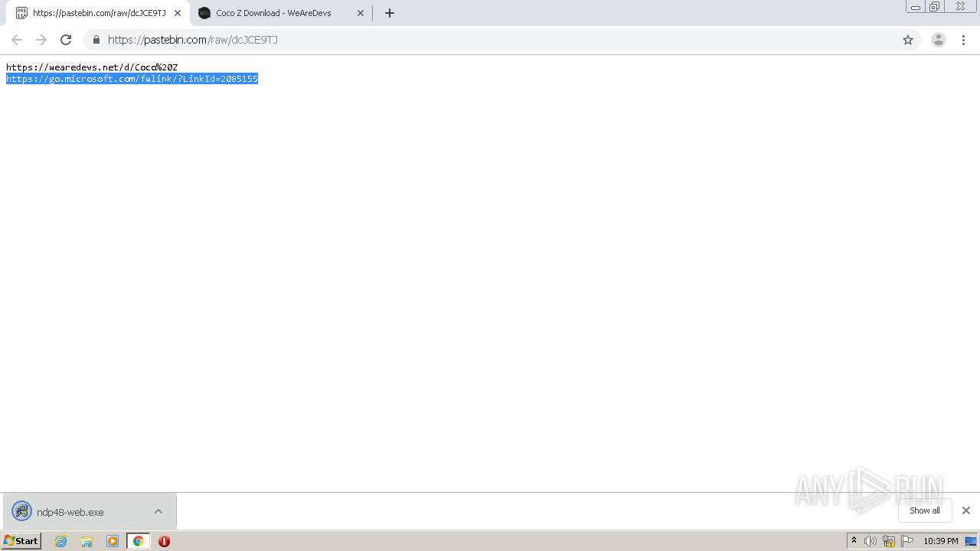Restore down the Chrome window
This screenshot has width=980, height=551.
pyautogui.click(x=935, y=7)
